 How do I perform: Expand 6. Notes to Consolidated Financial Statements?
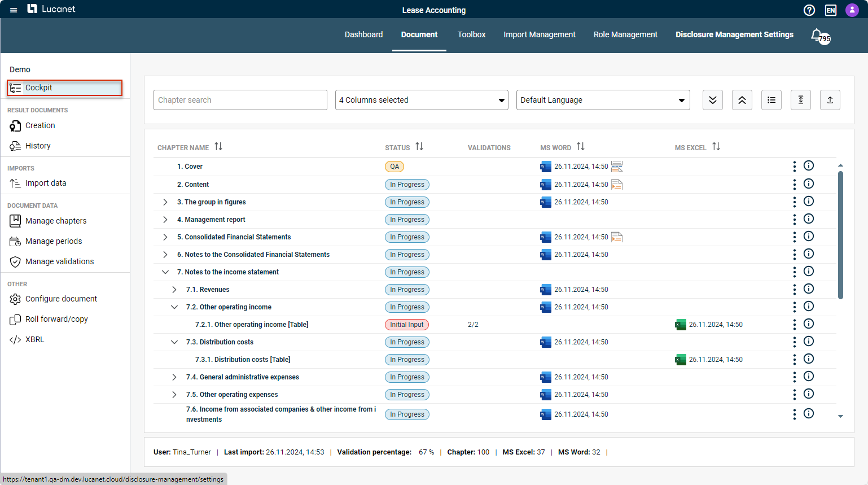click(165, 255)
